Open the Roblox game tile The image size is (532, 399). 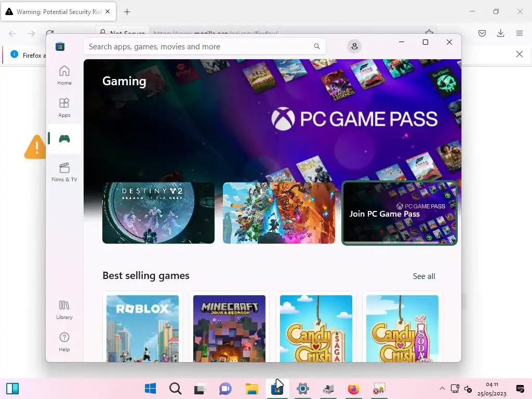[142, 328]
